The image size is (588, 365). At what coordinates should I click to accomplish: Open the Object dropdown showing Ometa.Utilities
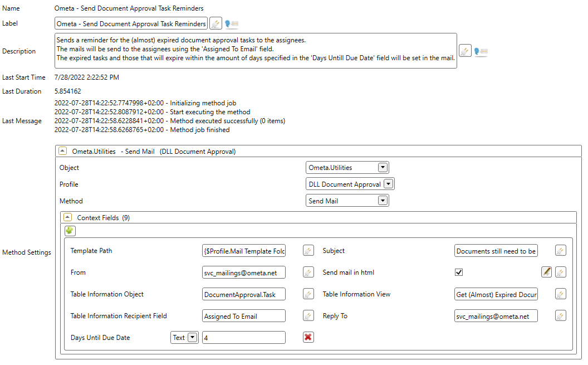383,167
